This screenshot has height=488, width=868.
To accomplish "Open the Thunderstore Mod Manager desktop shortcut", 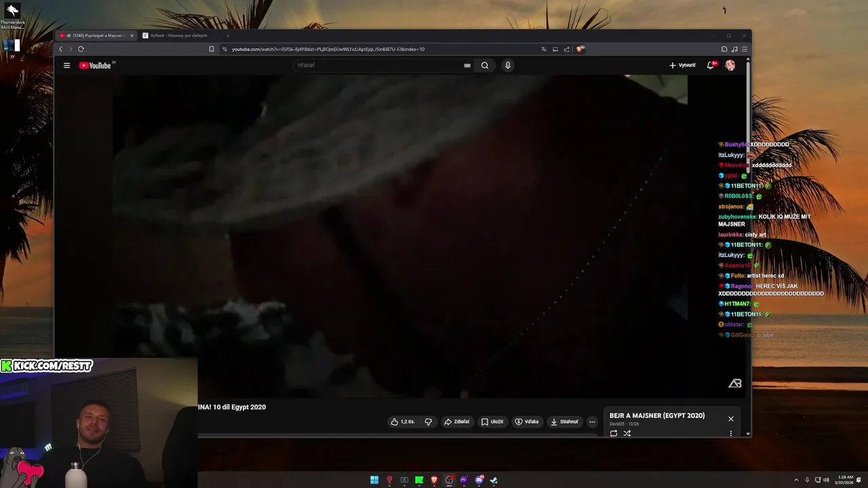I will [12, 16].
